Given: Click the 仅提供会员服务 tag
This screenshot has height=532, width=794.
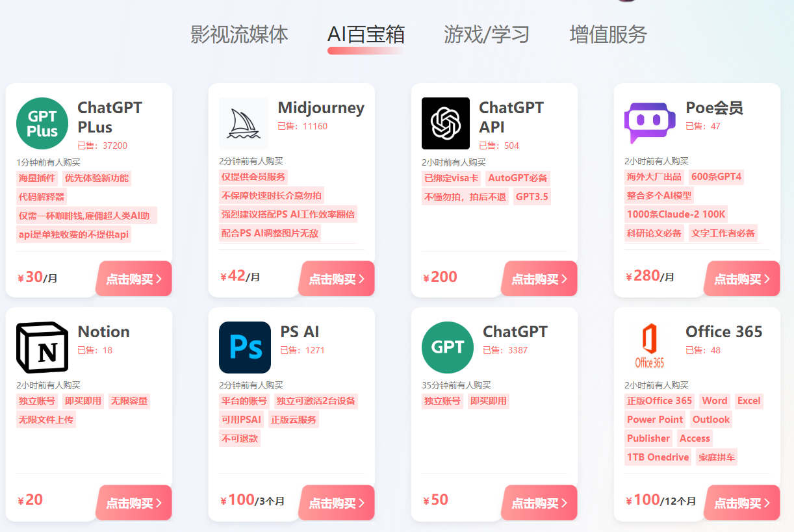Looking at the screenshot, I should tap(253, 177).
